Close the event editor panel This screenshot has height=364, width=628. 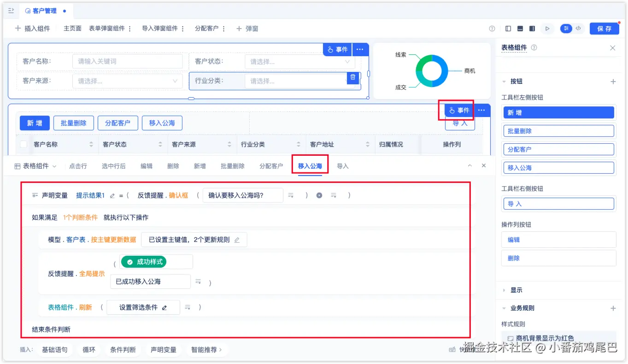[484, 165]
